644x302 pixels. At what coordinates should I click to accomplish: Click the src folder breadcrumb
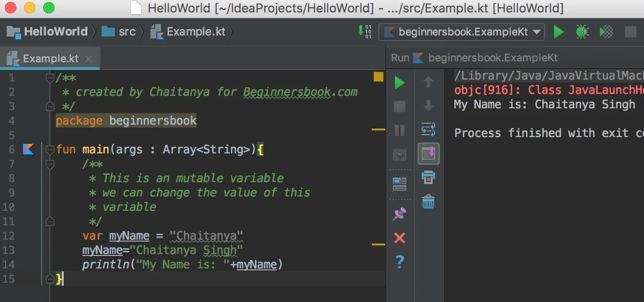pos(119,32)
